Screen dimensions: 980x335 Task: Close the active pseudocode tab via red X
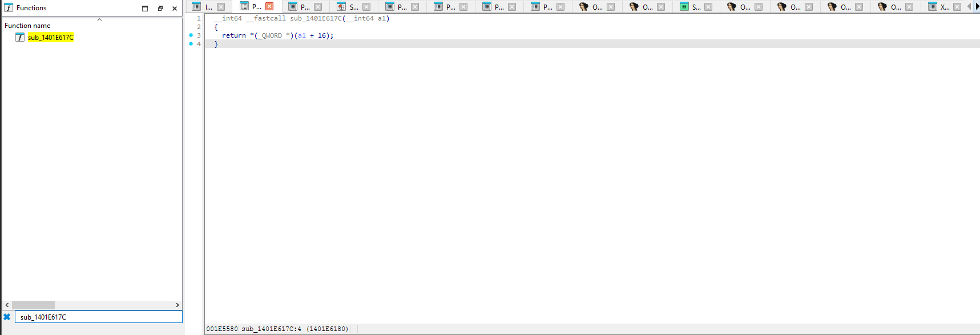pos(269,6)
